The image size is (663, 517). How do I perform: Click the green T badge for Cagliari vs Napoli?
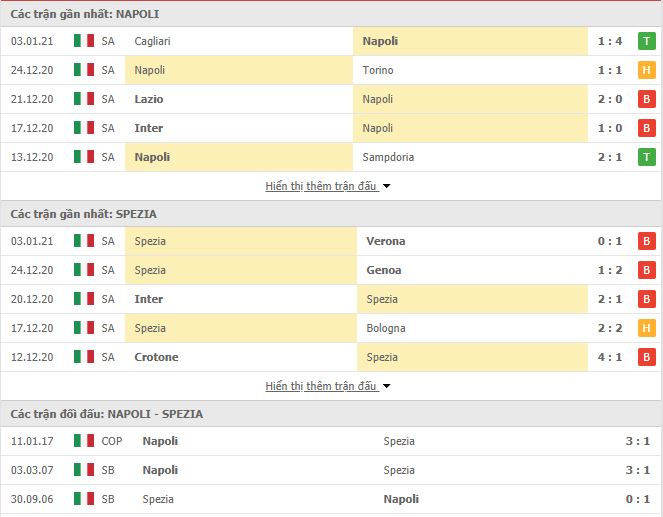point(647,41)
